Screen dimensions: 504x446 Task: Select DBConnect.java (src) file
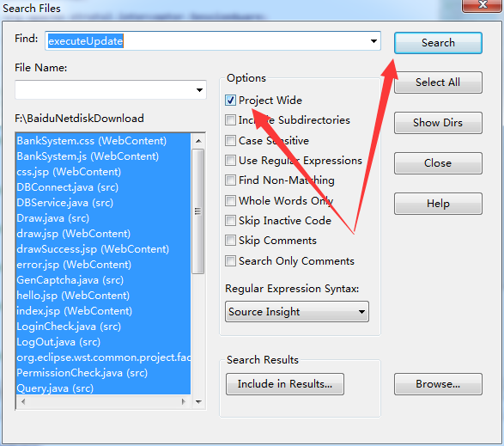tap(103, 187)
